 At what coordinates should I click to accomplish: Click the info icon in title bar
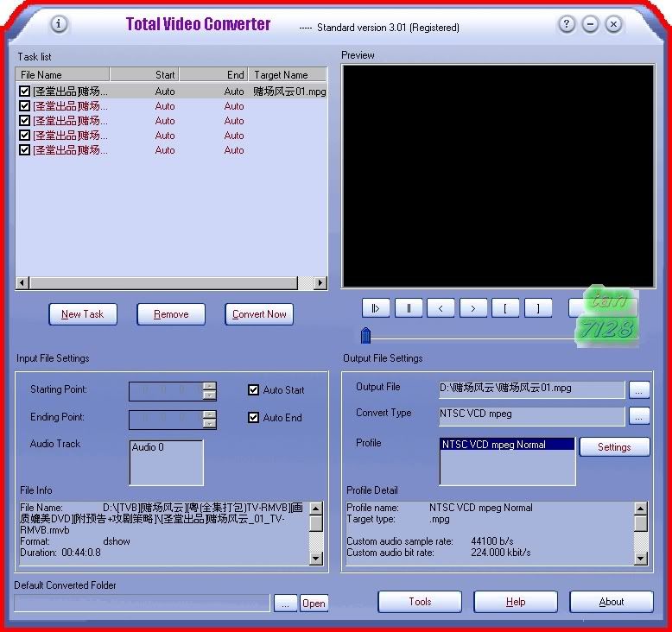[59, 23]
